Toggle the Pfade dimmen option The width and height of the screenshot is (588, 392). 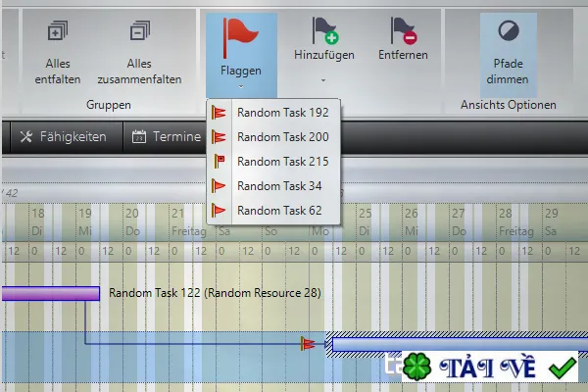click(x=508, y=55)
